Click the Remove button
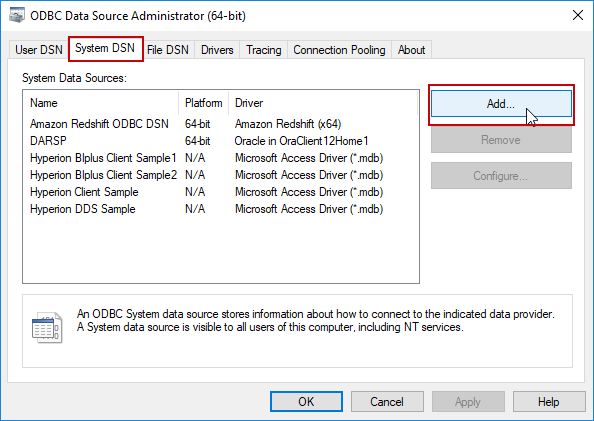Viewport: 594px width, 421px height. pos(501,140)
